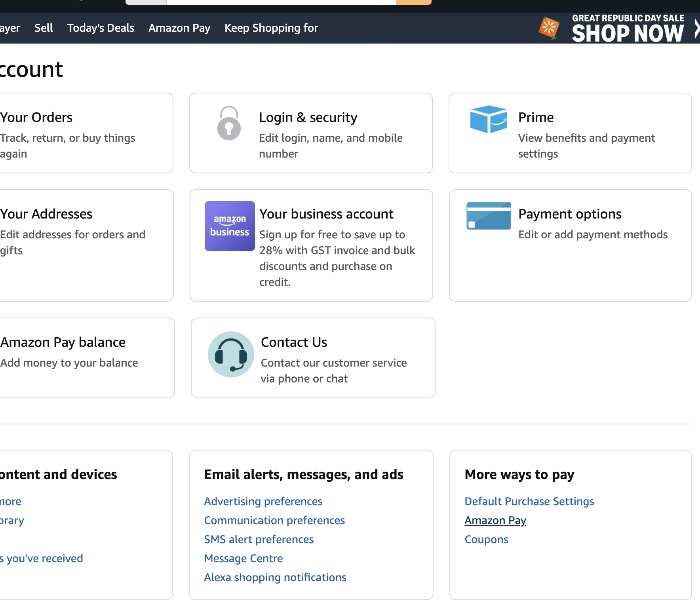
Task: Open the Amazon Pay balance card
Action: tap(87, 358)
